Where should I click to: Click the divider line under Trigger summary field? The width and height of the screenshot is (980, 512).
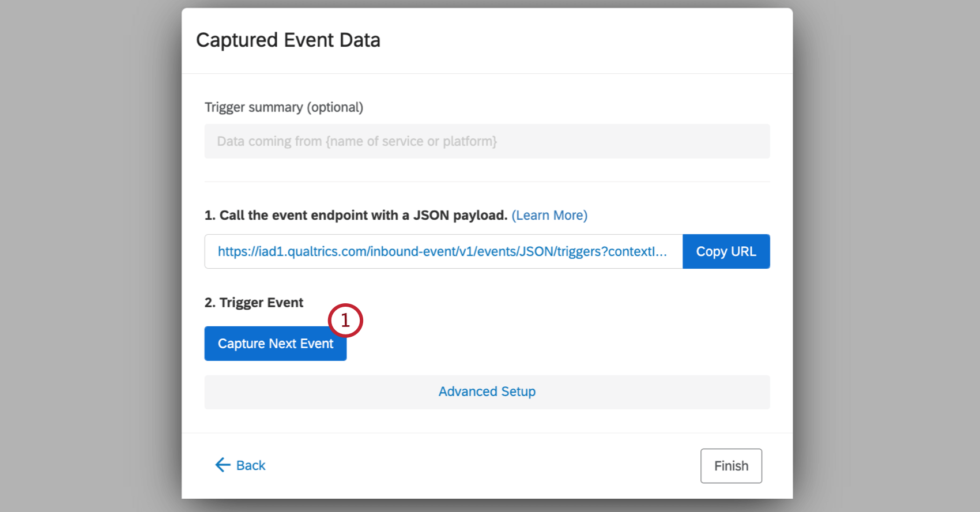(487, 182)
